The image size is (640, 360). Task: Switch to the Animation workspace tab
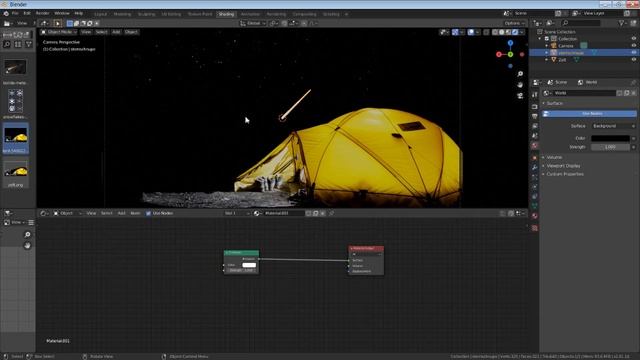click(250, 14)
